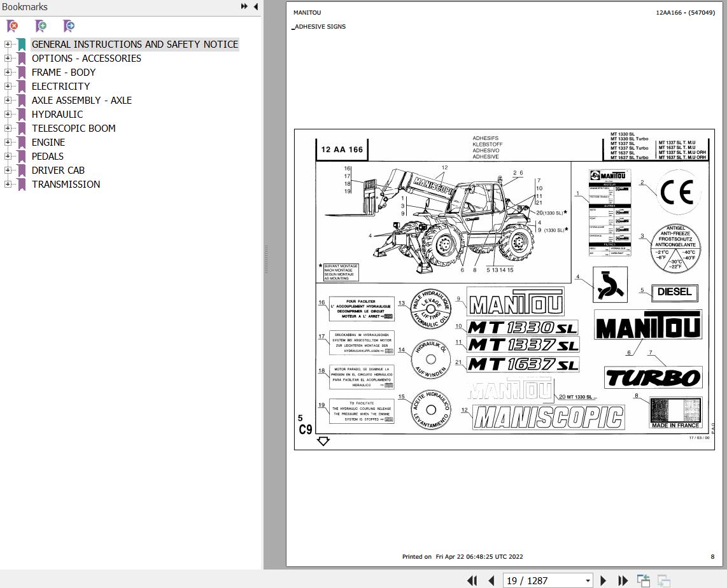Screen dimensions: 727x588
Task: Click the go-to-bookmark icon
Action: (x=68, y=26)
